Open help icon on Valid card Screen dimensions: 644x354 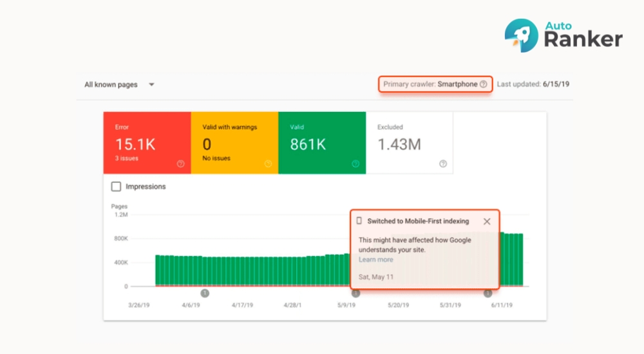[x=355, y=164]
